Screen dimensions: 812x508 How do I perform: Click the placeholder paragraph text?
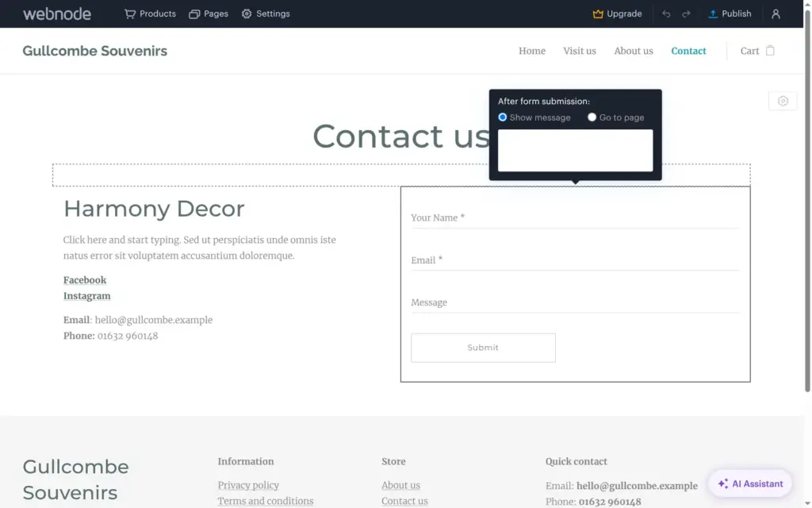click(x=200, y=248)
